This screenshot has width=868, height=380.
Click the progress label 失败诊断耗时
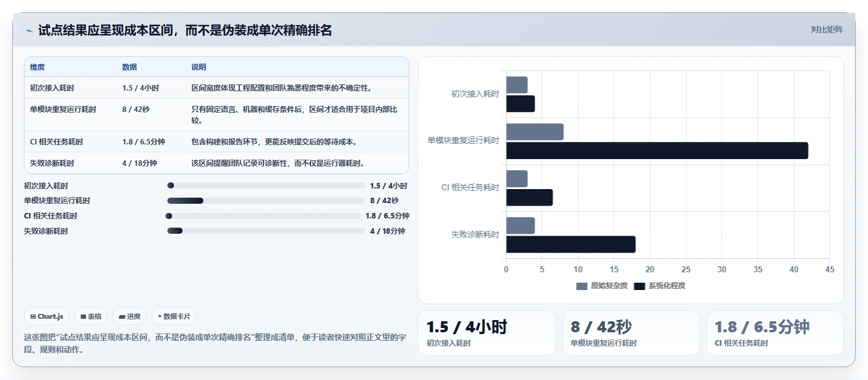(x=46, y=231)
